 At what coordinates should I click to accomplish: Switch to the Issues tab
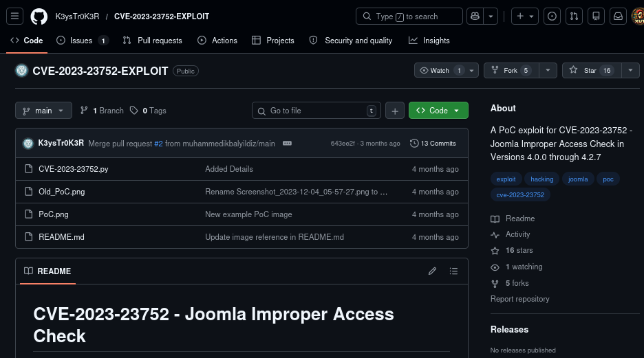click(82, 40)
